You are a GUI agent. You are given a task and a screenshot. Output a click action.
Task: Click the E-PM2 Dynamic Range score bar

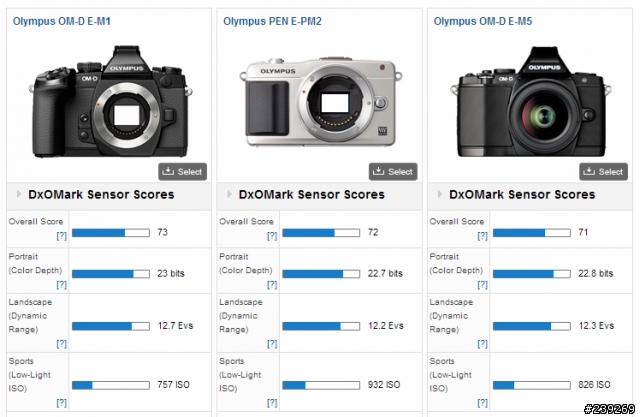pyautogui.click(x=321, y=326)
